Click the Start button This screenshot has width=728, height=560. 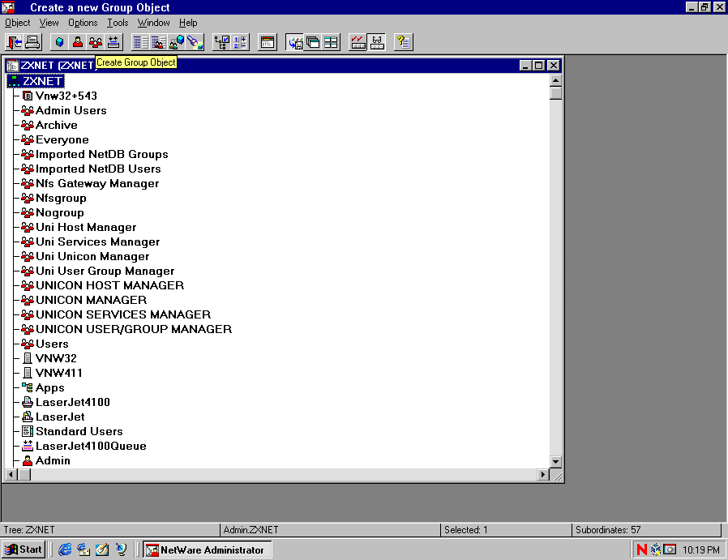click(x=24, y=549)
